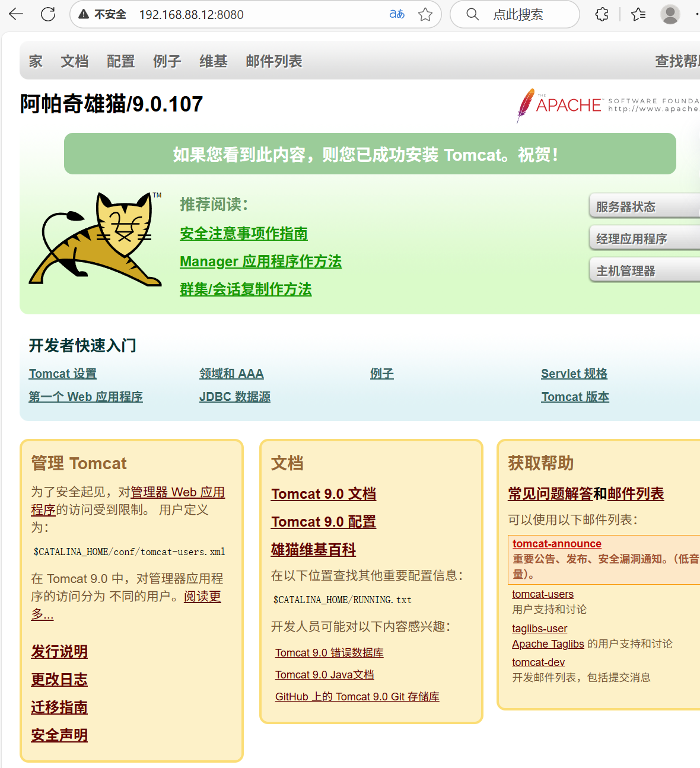Click the browser back arrow
Screen dimensions: 700x768
(x=16, y=14)
